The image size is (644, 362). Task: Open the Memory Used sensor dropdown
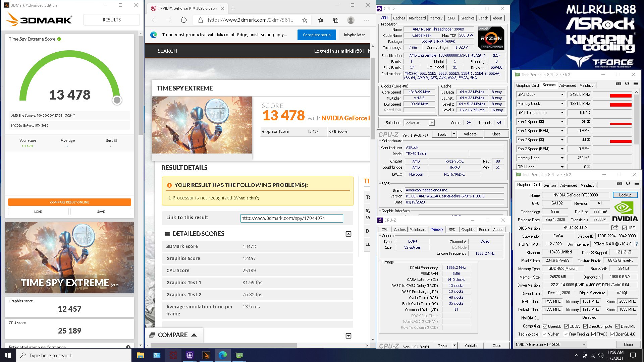click(x=562, y=158)
